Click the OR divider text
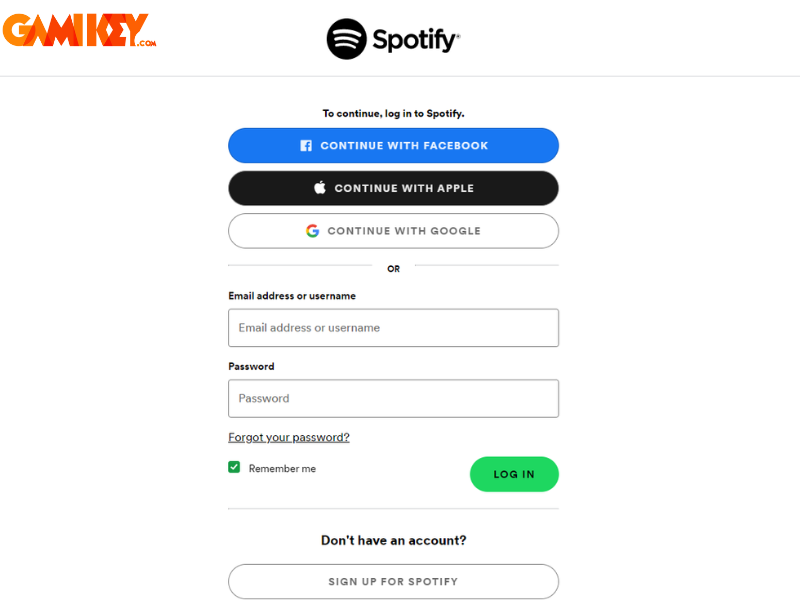 pyautogui.click(x=393, y=269)
